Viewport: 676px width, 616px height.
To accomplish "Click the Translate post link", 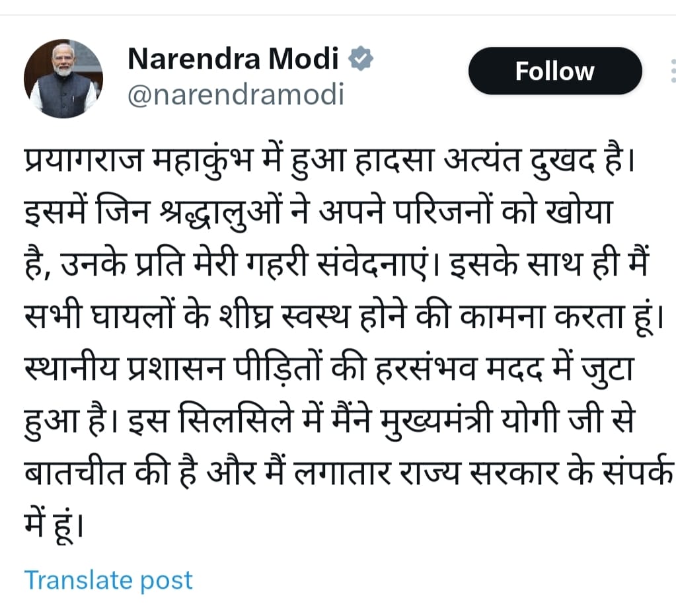I will [x=108, y=581].
